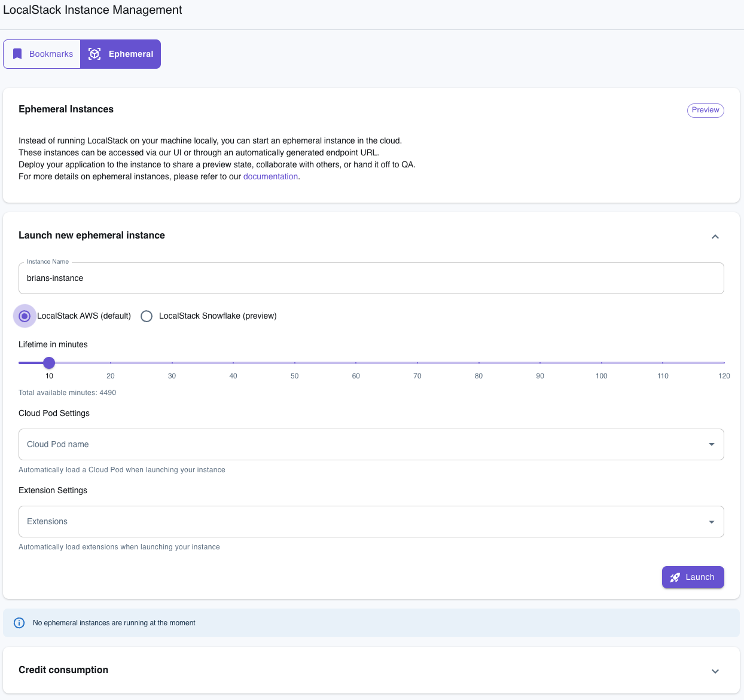Click the Extensions dropdown arrow icon

(712, 521)
